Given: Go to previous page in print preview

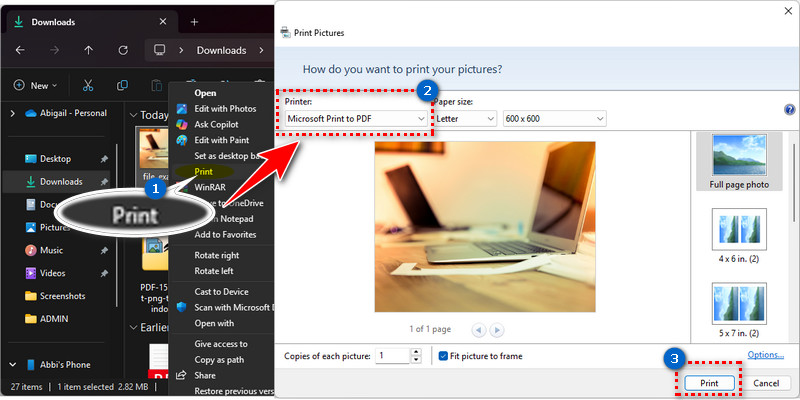Looking at the screenshot, I should (479, 330).
